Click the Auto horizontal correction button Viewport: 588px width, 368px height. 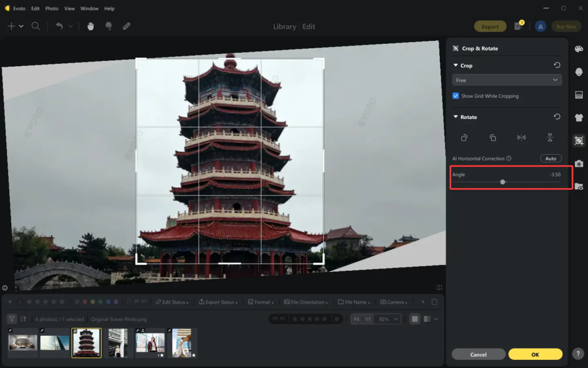click(x=551, y=158)
